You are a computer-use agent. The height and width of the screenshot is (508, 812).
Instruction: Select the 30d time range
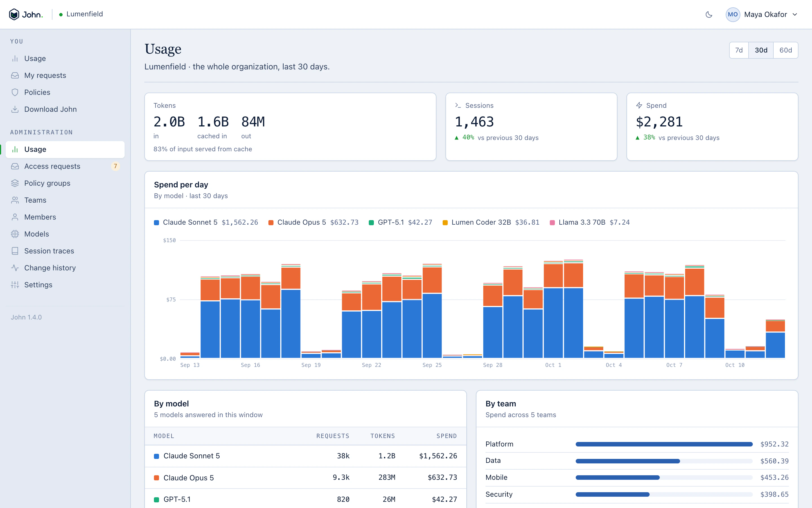coord(761,51)
